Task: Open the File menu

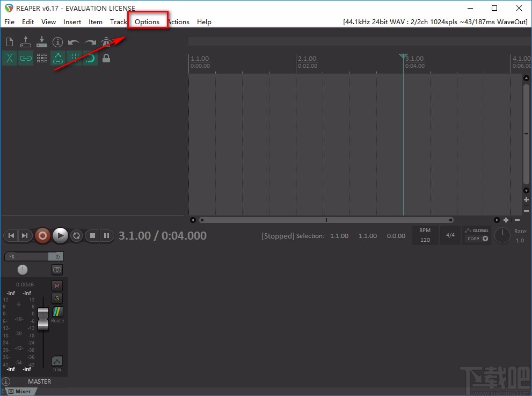Action: [10, 21]
